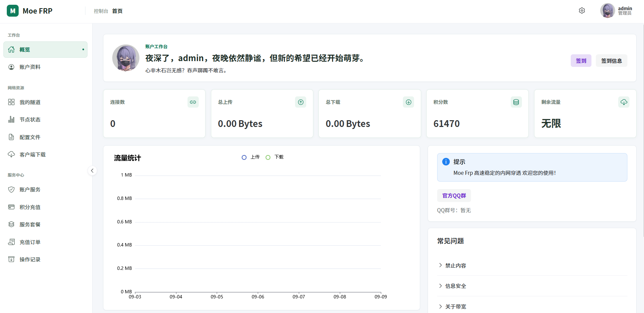Click the 09-06 date marker on chart axis

click(x=258, y=297)
